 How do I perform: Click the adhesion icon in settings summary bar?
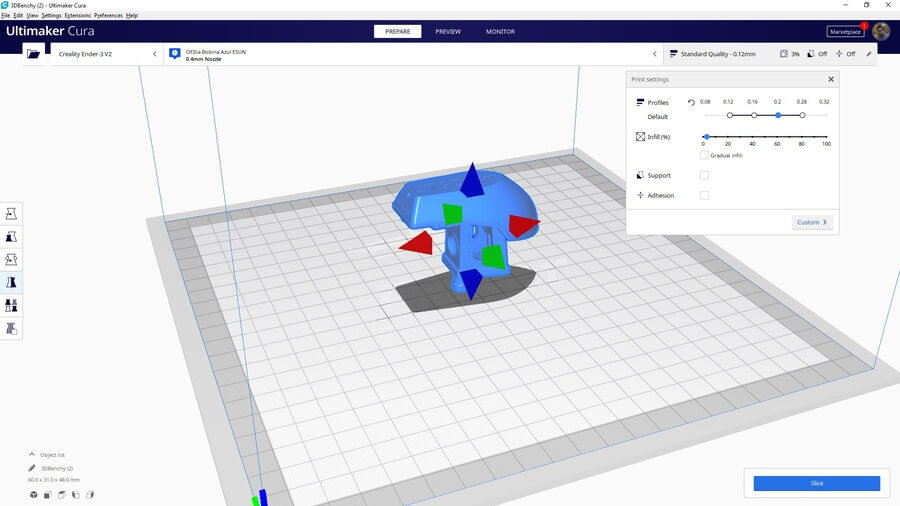pyautogui.click(x=839, y=54)
